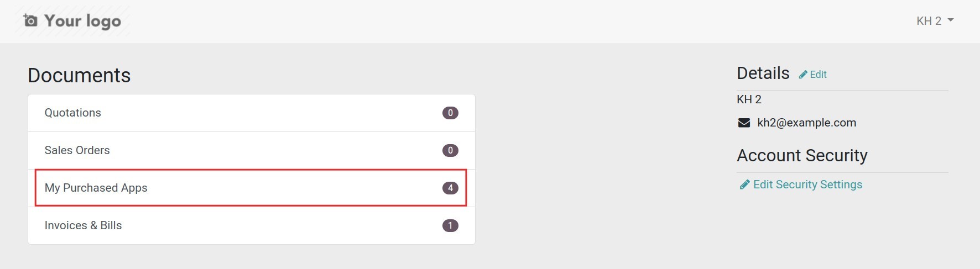The height and width of the screenshot is (269, 980).
Task: Click the Account Security heading
Action: 802,155
